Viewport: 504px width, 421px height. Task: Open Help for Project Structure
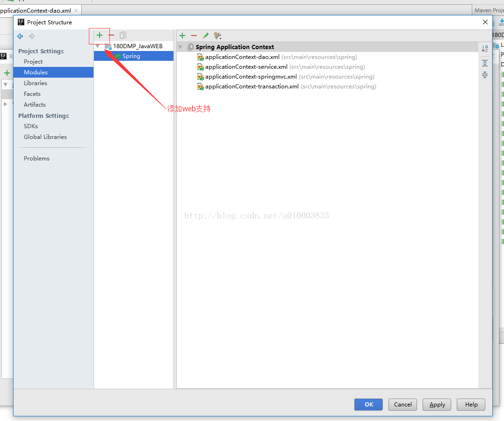click(471, 404)
